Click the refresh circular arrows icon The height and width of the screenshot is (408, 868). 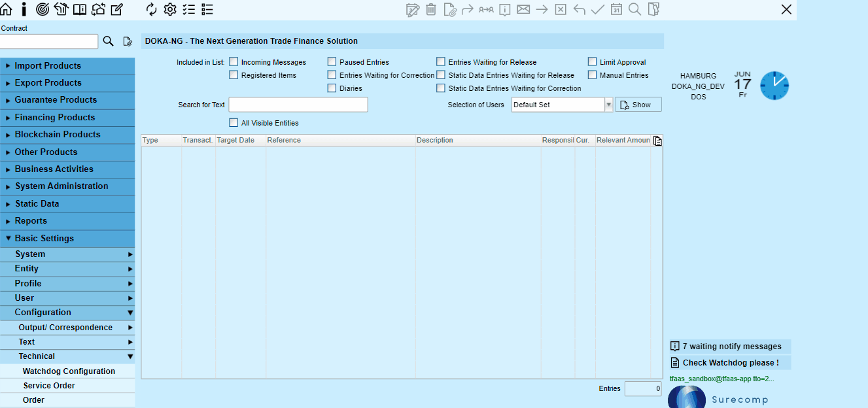tap(151, 9)
